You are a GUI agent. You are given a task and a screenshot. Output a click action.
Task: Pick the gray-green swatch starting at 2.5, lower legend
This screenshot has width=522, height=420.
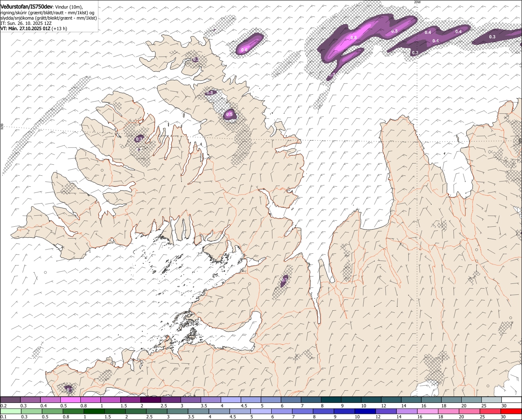tap(157, 411)
